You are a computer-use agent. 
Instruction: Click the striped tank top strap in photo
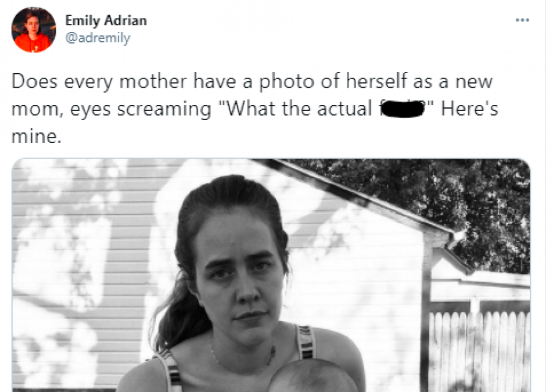pyautogui.click(x=306, y=342)
